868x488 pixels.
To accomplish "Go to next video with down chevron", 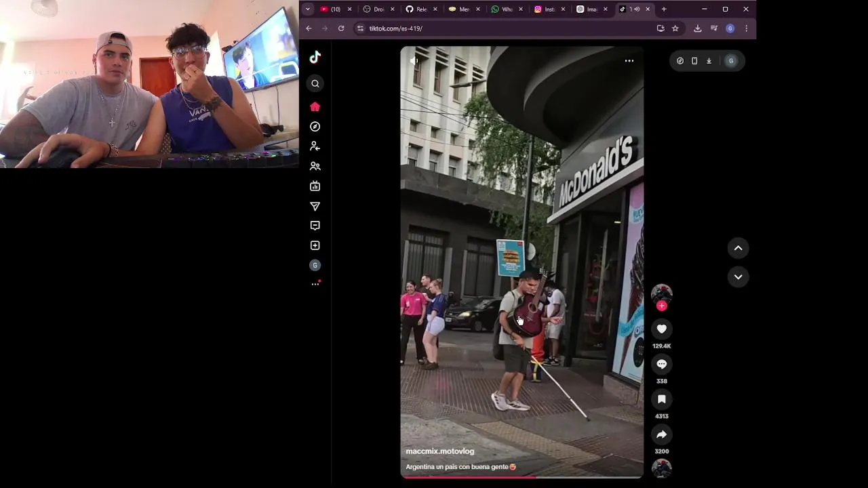I will (738, 277).
